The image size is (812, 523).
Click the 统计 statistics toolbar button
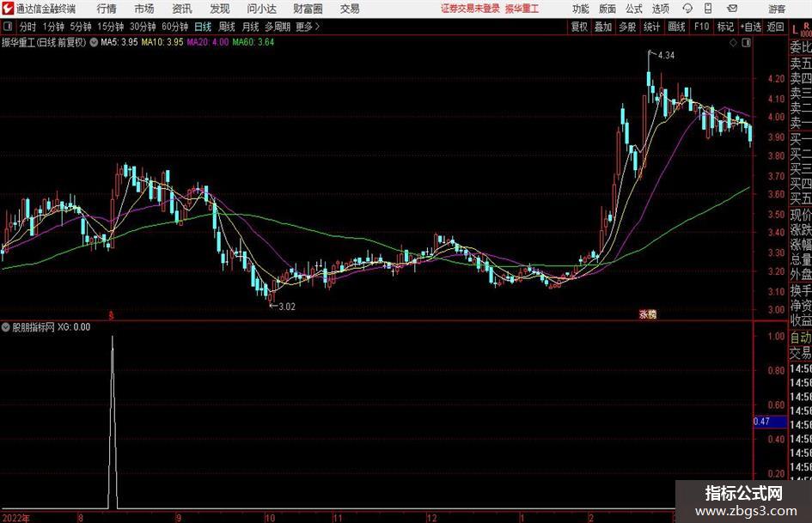pos(651,27)
